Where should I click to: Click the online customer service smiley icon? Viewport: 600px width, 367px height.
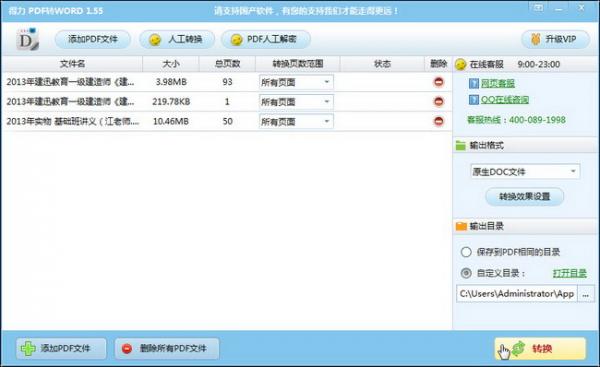tap(460, 64)
